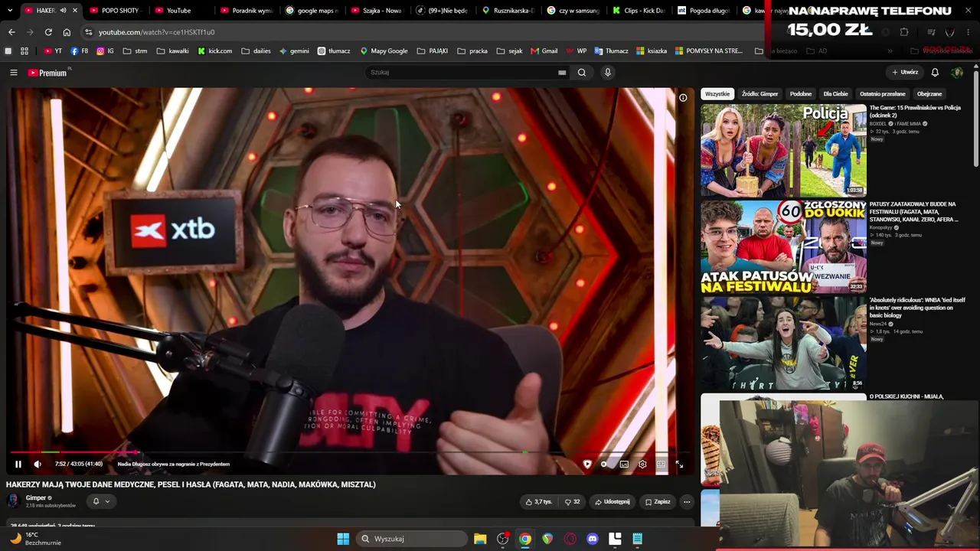The height and width of the screenshot is (551, 980).
Task: Close the HAKER YouTube tab
Action: [x=74, y=11]
